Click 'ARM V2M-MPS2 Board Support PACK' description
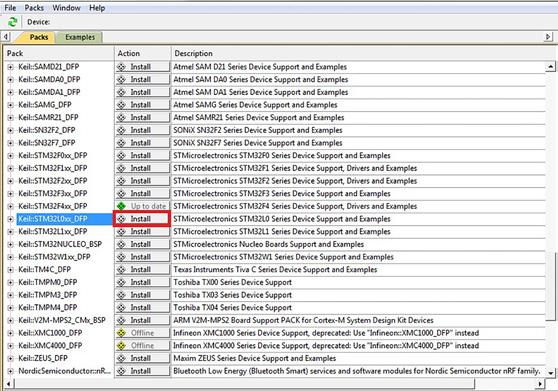The image size is (558, 391). coord(303,320)
